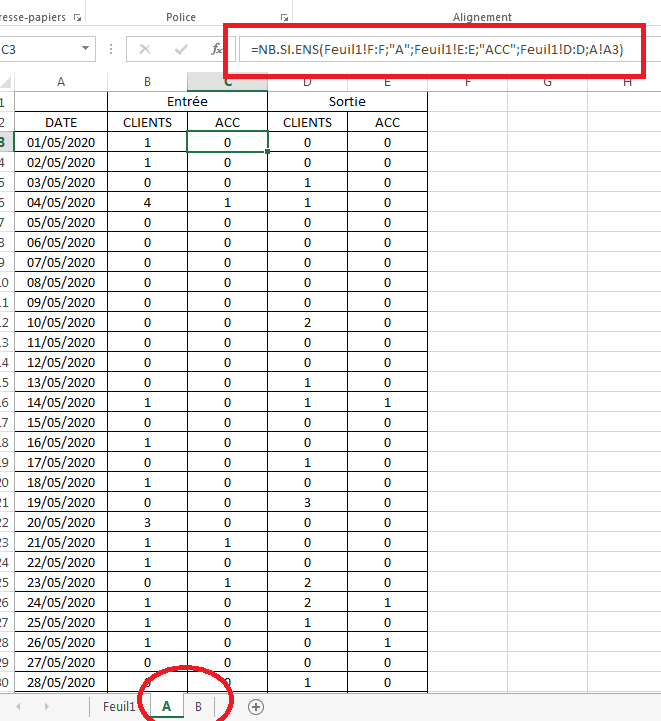Viewport: 661px width, 721px height.
Task: Click the merged Entrée header cell
Action: (x=187, y=102)
